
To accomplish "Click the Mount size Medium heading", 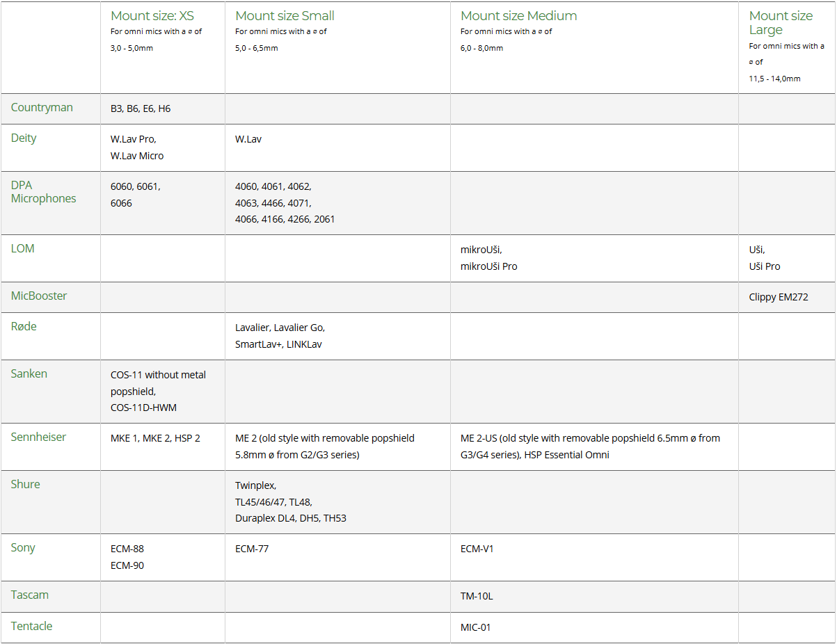I will 519,15.
